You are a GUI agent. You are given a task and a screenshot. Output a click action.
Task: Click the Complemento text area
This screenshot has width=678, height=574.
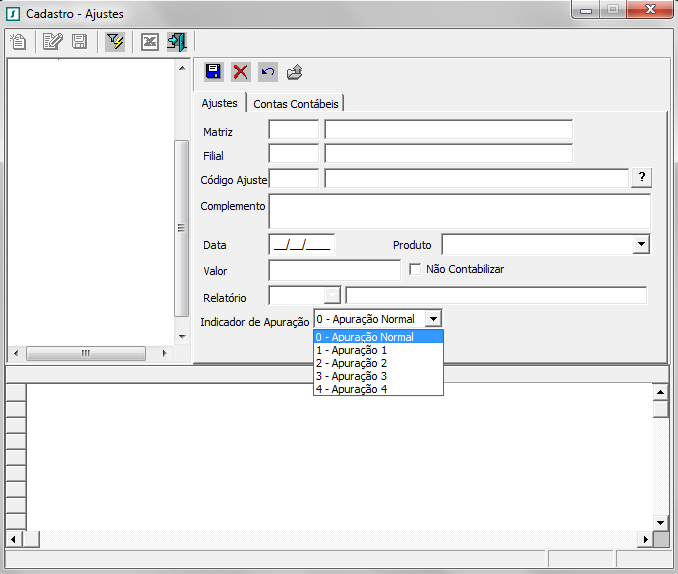coord(459,211)
